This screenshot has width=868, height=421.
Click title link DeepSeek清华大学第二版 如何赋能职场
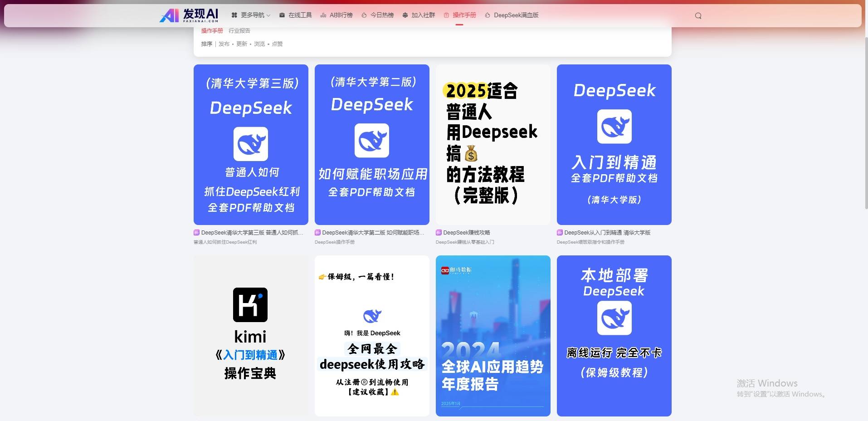pos(374,232)
